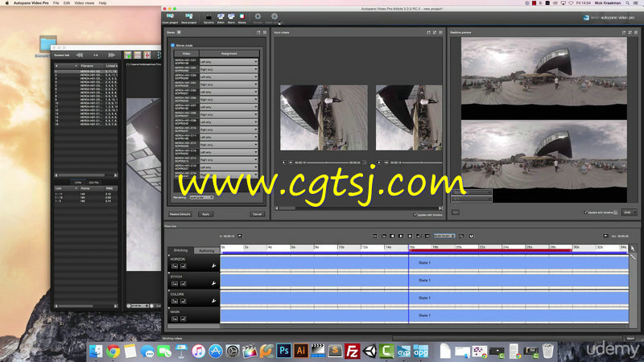Open Final Cut Pro from the dock
This screenshot has height=362, width=644.
(249, 351)
